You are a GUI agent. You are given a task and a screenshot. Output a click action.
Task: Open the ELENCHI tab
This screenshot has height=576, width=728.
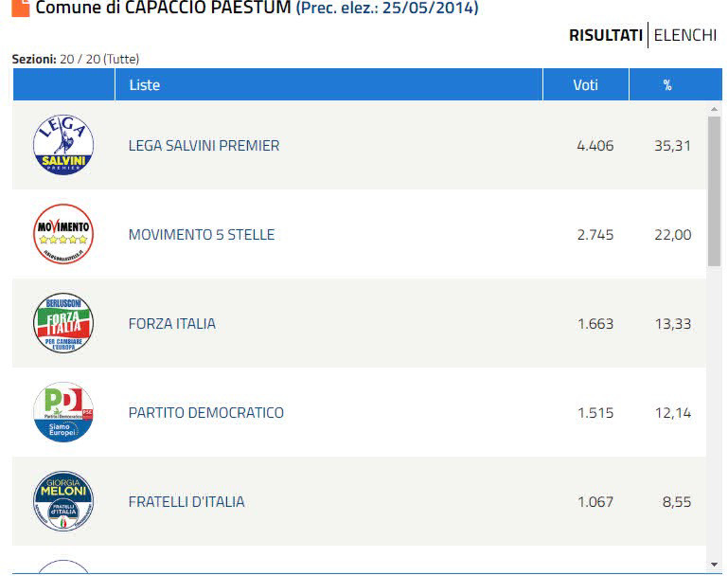[684, 35]
